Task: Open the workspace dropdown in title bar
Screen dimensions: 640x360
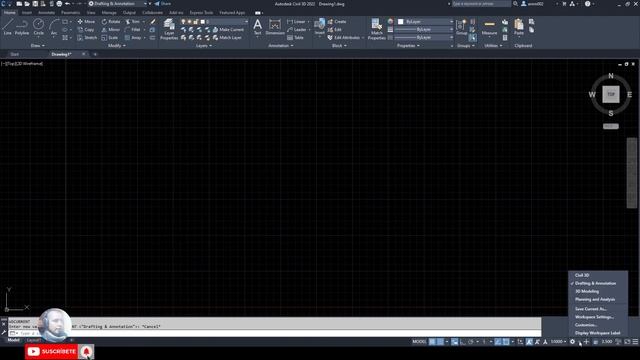Action: point(118,4)
